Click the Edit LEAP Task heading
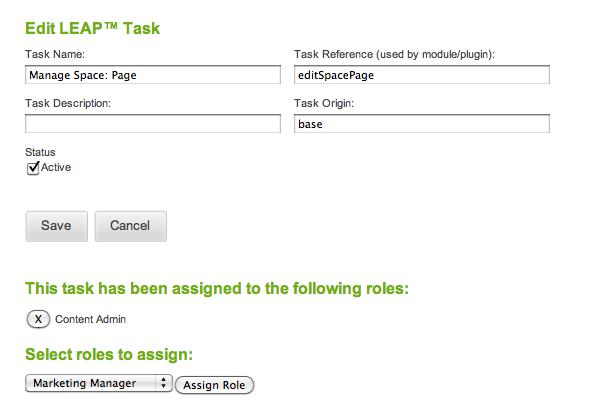The image size is (591, 413). pos(92,29)
